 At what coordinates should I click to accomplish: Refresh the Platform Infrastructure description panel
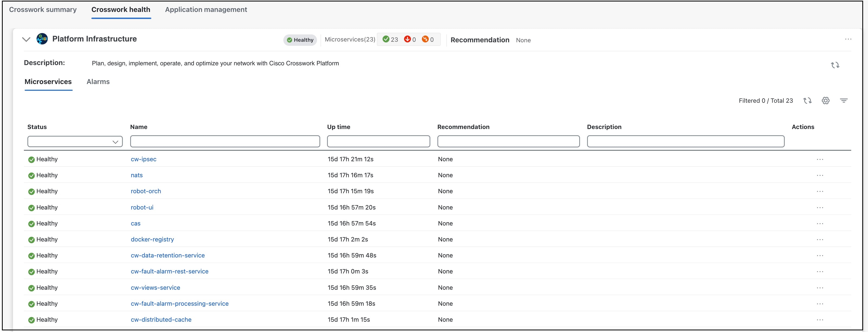click(835, 65)
